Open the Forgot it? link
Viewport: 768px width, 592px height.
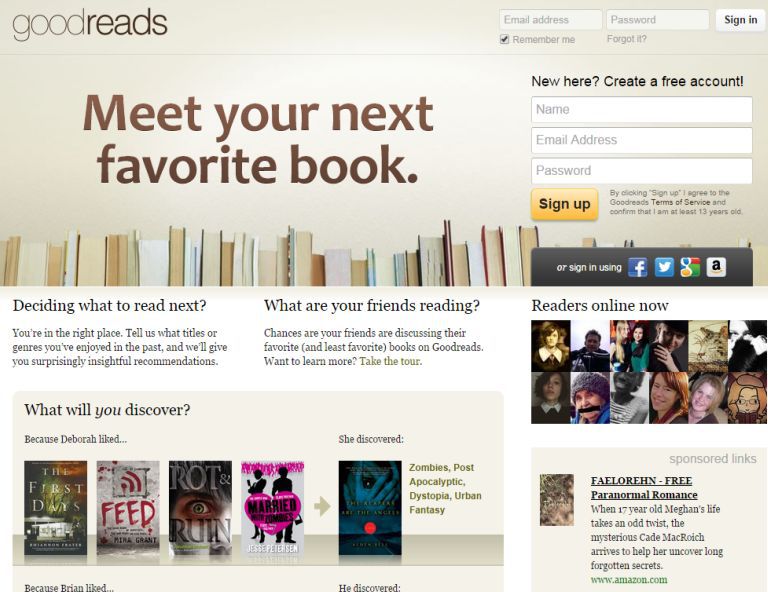(626, 39)
